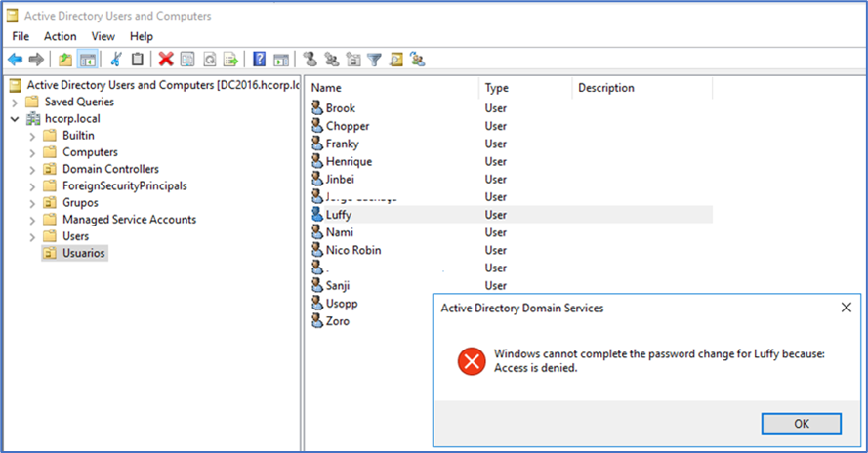
Task: Close the Active Directory Domain Services dialog
Action: tap(846, 308)
